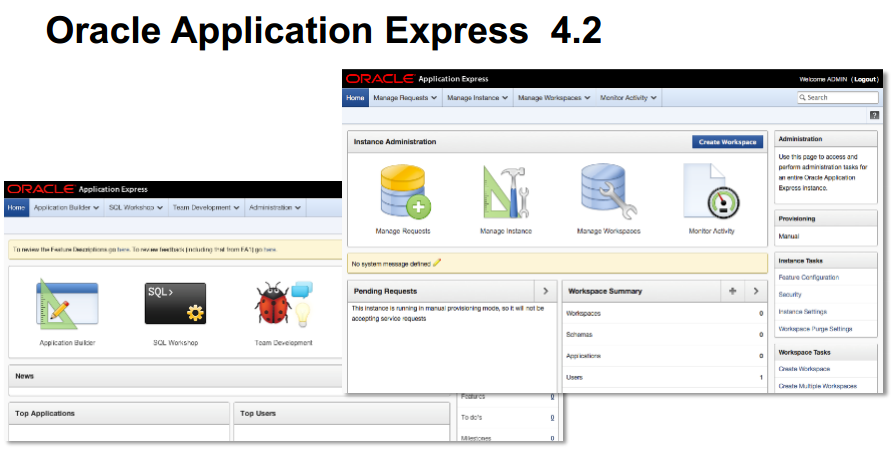Click 'No system message defined' text
The height and width of the screenshot is (452, 895).
click(390, 264)
